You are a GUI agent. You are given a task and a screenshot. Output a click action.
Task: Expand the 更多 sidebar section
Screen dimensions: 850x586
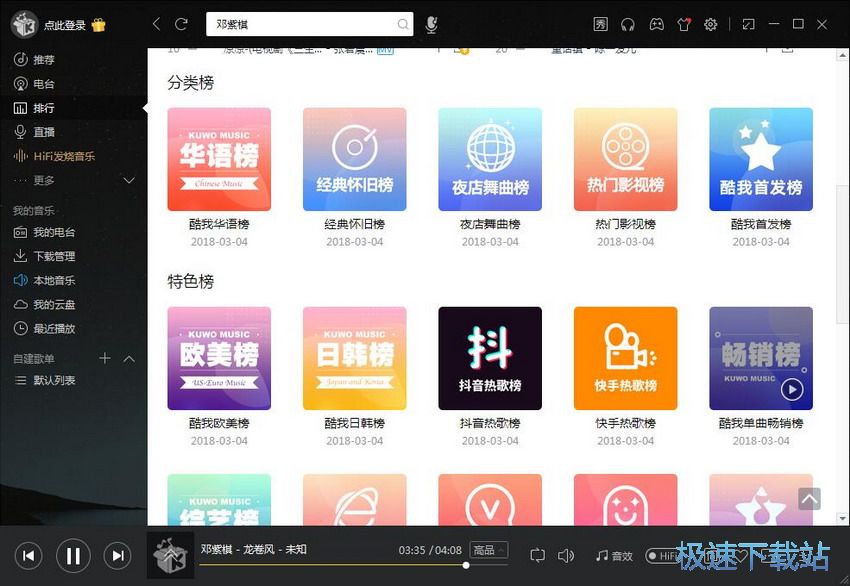(x=128, y=180)
